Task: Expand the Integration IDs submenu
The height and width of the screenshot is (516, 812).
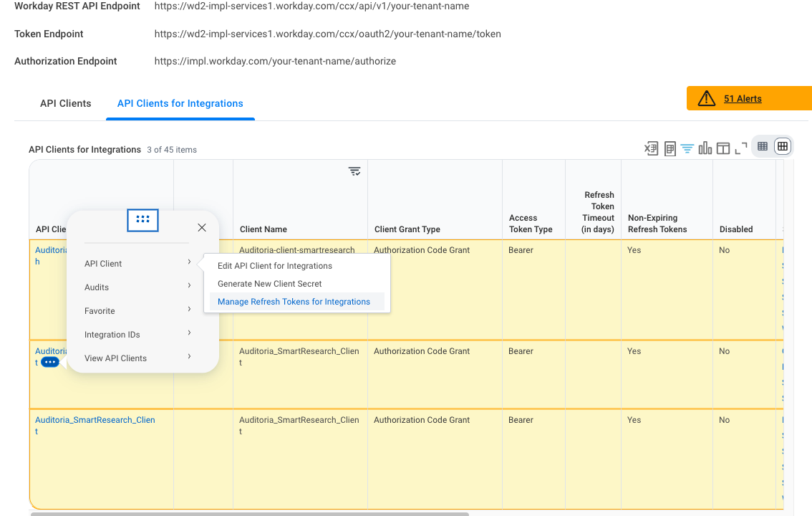Action: [x=137, y=335]
